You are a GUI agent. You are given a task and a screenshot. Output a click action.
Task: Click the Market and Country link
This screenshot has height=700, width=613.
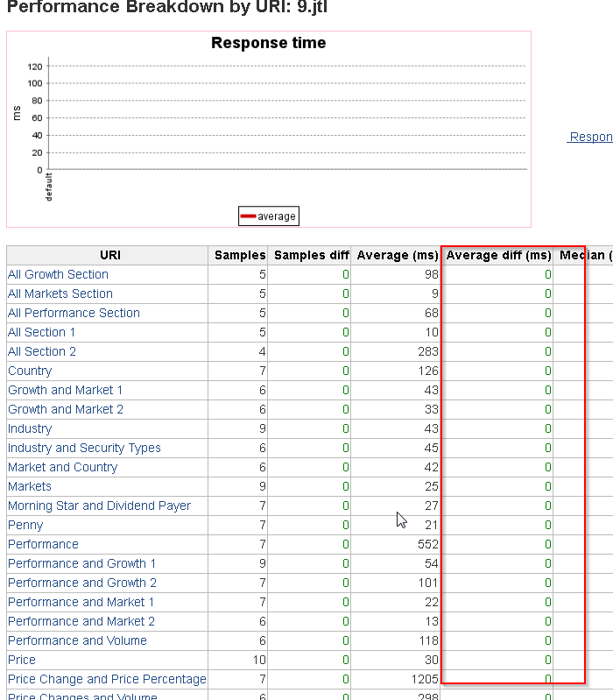(62, 467)
